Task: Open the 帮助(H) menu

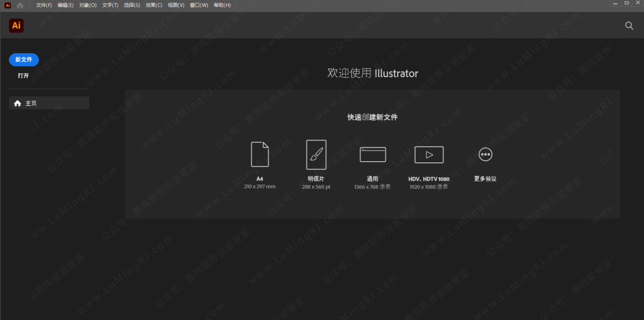Action: tap(222, 5)
